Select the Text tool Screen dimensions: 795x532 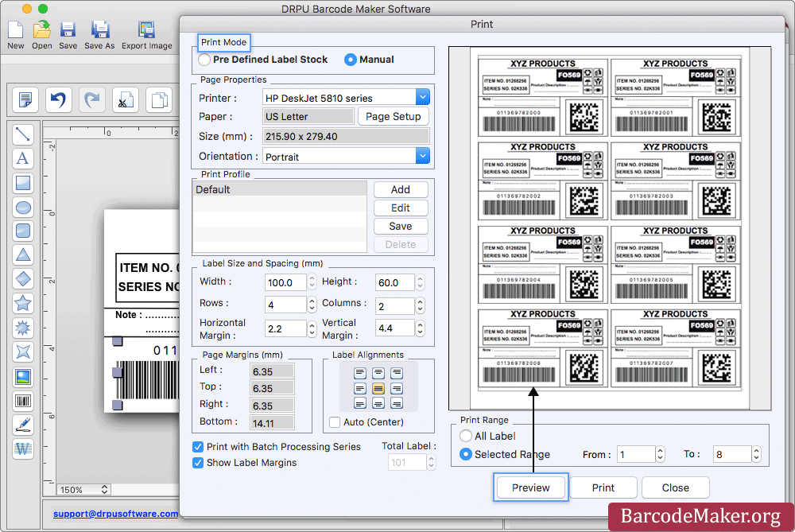23,158
